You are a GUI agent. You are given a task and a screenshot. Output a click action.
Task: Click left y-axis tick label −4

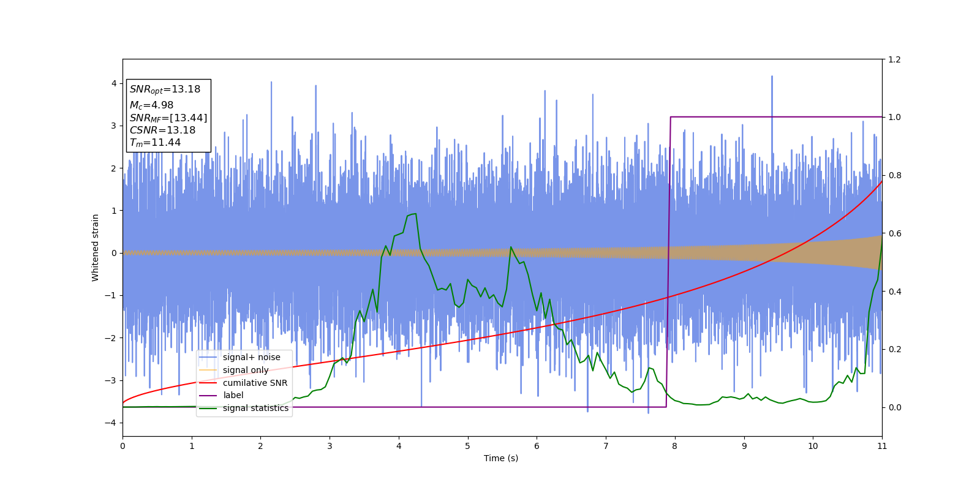click(111, 423)
